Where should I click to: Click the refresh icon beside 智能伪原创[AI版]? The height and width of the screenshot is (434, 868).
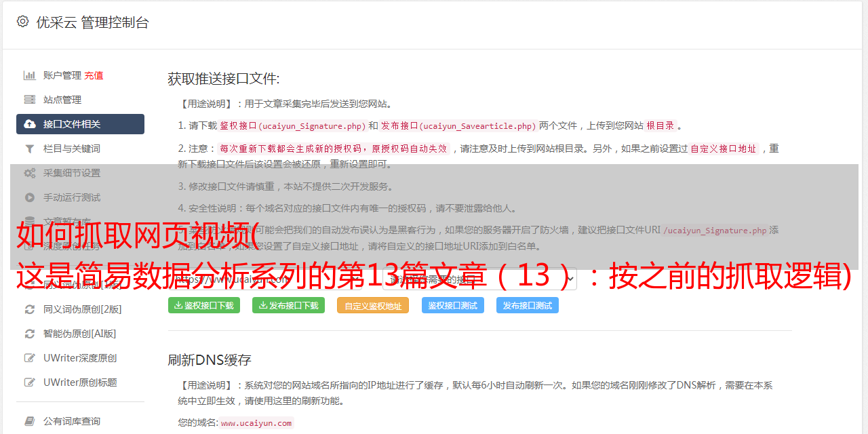(30, 334)
